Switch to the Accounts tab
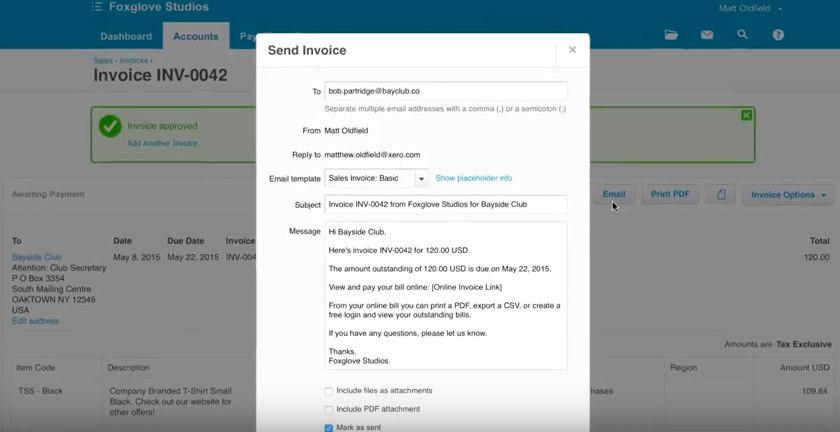This screenshot has width=840, height=432. tap(196, 36)
